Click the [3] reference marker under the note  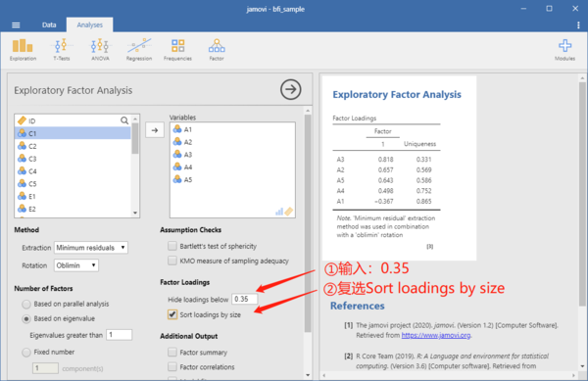(x=430, y=246)
